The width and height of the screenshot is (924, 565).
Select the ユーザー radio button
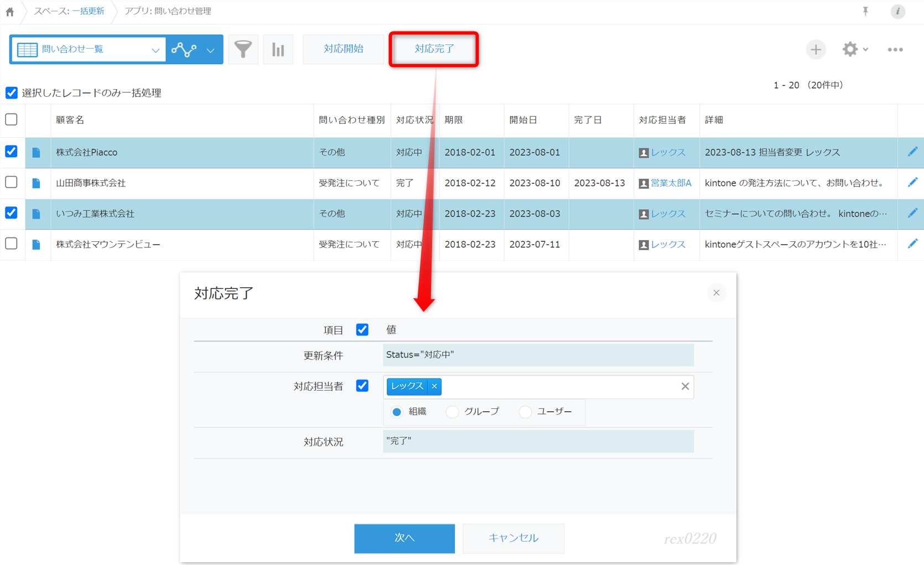[x=525, y=412]
